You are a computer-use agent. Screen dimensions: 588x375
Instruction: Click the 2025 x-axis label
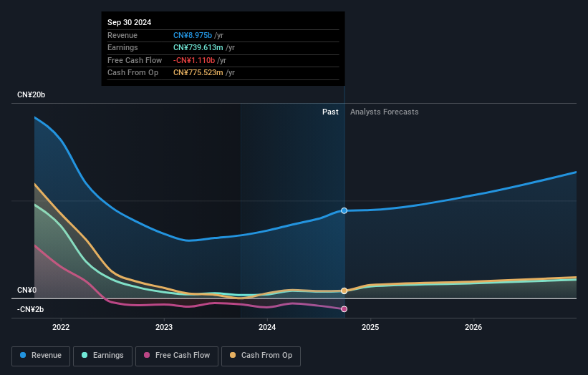coord(370,328)
